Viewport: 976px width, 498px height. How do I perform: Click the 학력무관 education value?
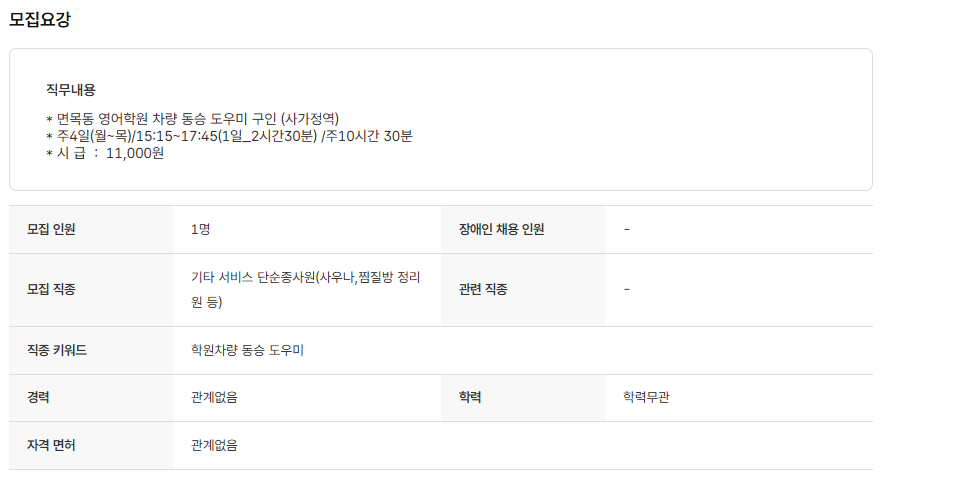pyautogui.click(x=652, y=397)
